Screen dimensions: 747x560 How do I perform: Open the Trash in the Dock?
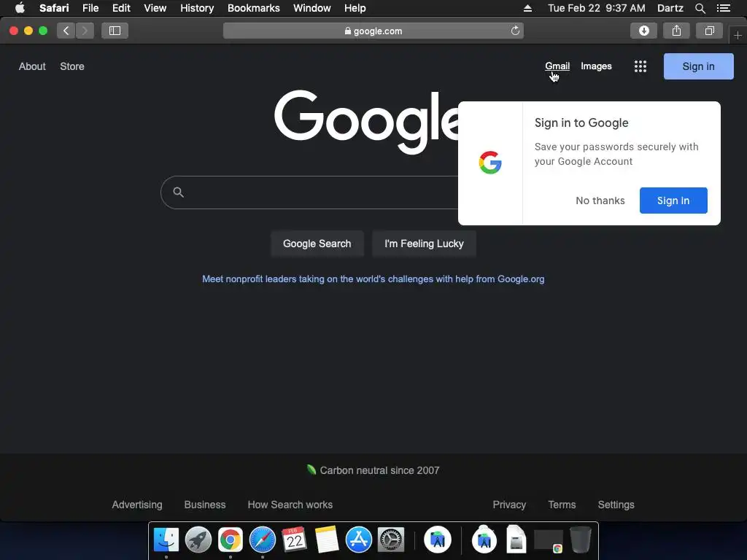(580, 540)
